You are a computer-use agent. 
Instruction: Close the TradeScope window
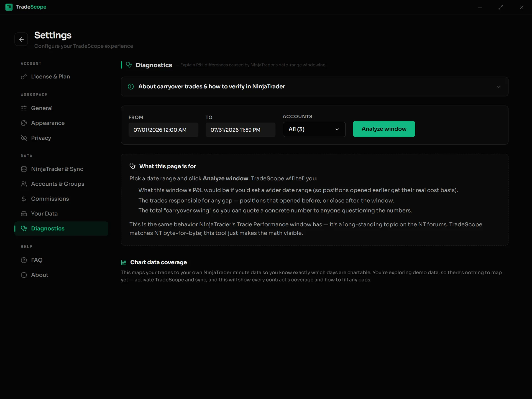[x=521, y=7]
